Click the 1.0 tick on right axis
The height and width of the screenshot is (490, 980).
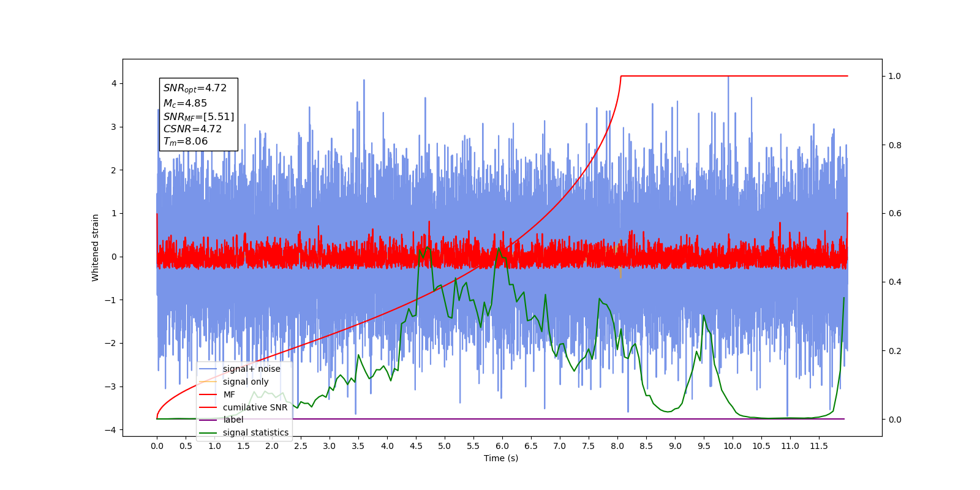tap(895, 76)
